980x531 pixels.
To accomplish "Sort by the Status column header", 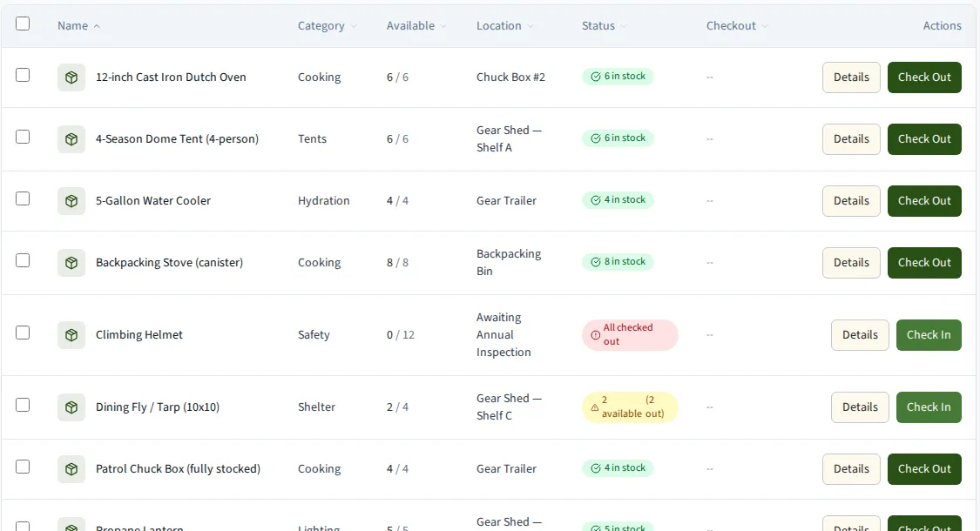I will (605, 25).
